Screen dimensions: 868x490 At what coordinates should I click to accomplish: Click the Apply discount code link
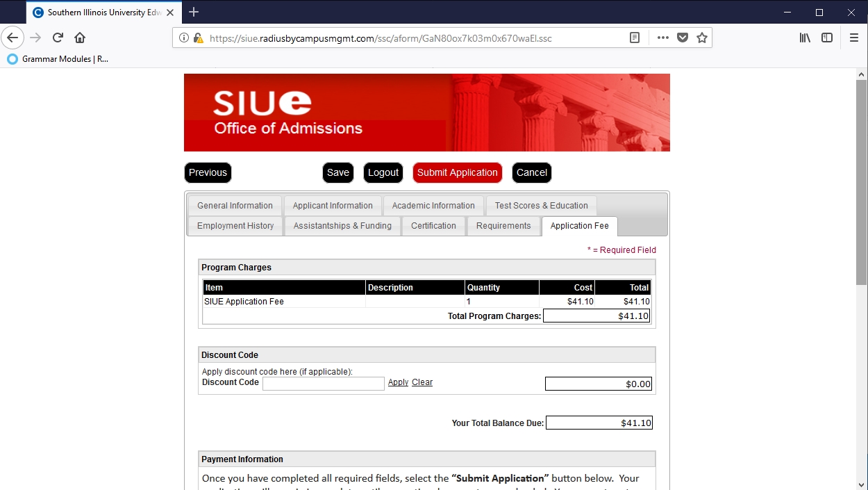(x=398, y=382)
